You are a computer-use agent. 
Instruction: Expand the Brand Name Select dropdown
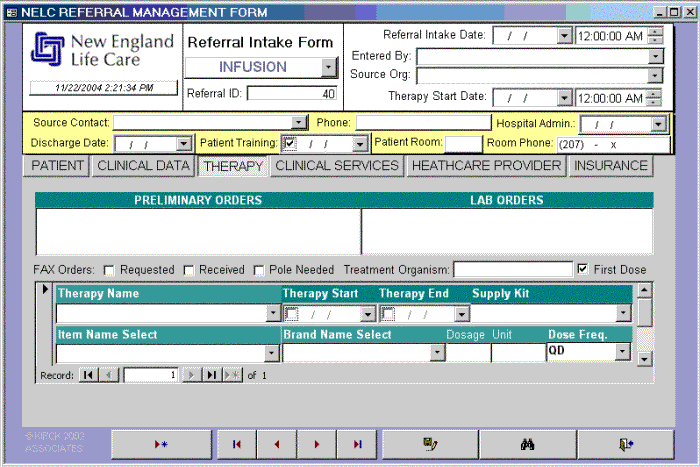pyautogui.click(x=438, y=352)
